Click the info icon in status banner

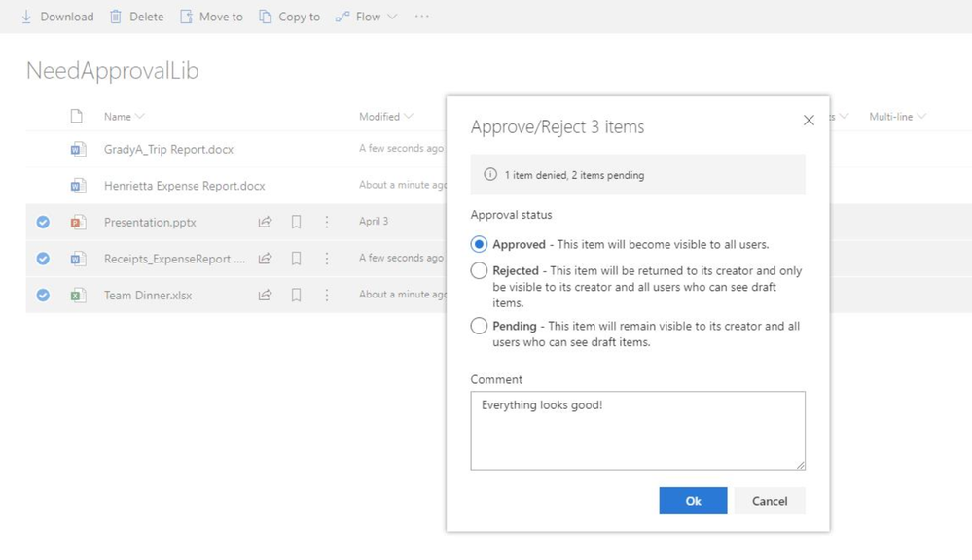click(490, 175)
